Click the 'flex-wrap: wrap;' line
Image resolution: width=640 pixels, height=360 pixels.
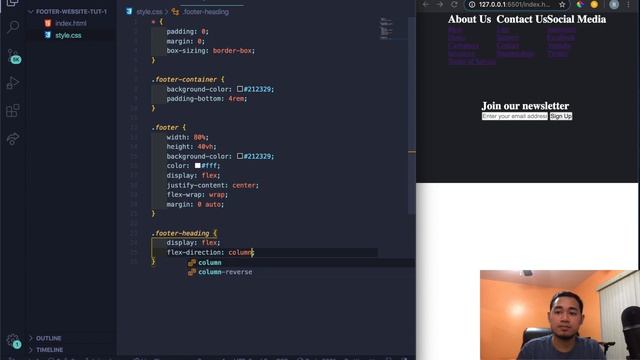point(197,195)
